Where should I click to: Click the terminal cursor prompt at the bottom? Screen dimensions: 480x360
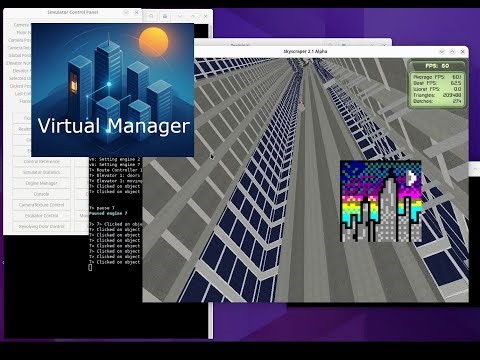click(x=90, y=267)
